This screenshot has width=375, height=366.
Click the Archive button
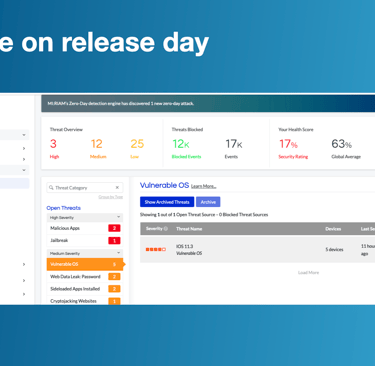point(208,202)
